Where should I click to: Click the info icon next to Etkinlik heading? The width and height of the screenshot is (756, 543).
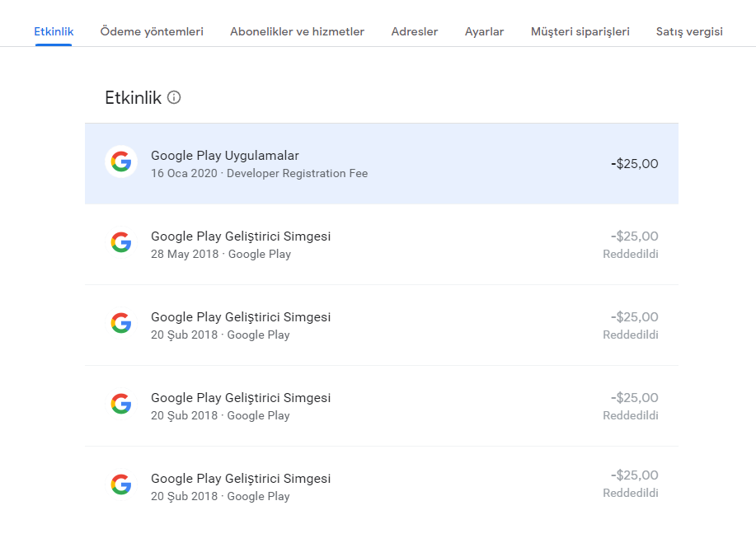174,97
